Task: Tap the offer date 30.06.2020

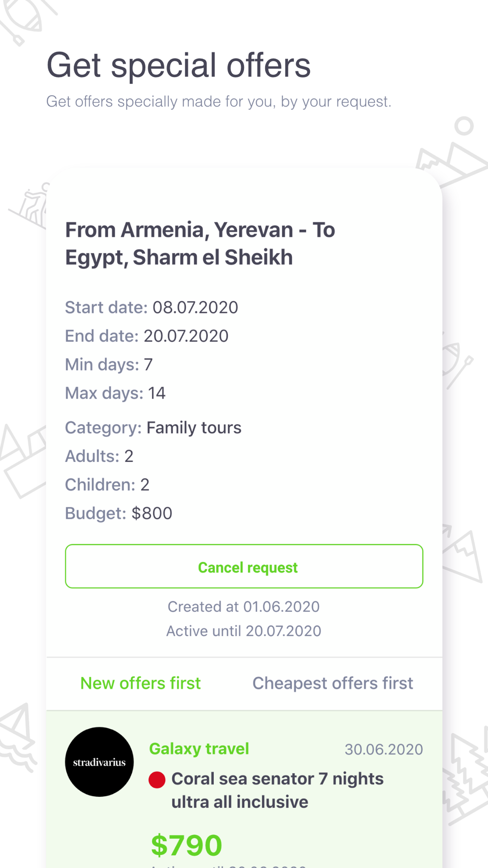Action: [384, 749]
